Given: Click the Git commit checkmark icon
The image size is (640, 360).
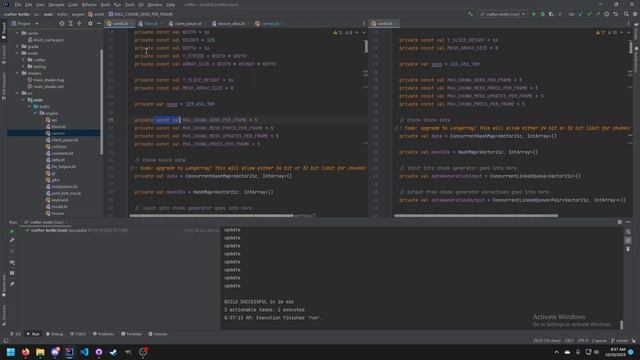Looking at the screenshot, I should (x=589, y=14).
